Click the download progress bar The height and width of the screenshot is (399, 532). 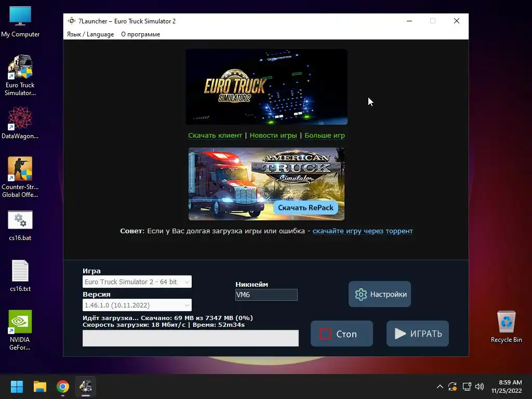click(x=191, y=338)
